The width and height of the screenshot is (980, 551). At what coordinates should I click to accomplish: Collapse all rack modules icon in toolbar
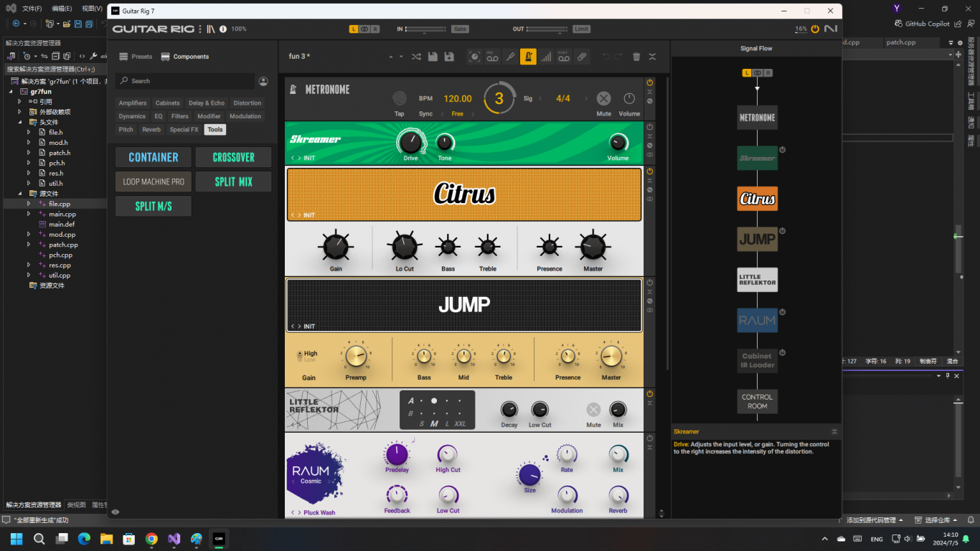pos(652,57)
